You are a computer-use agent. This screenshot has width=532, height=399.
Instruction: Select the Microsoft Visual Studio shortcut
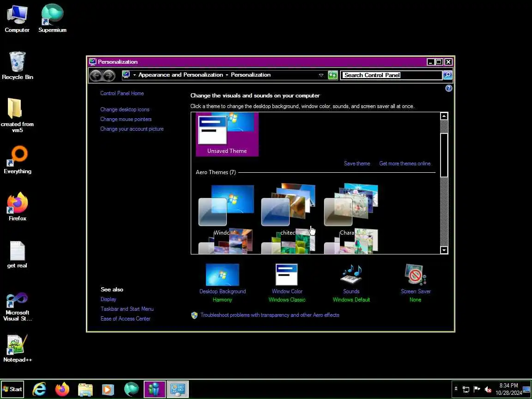coord(17,307)
